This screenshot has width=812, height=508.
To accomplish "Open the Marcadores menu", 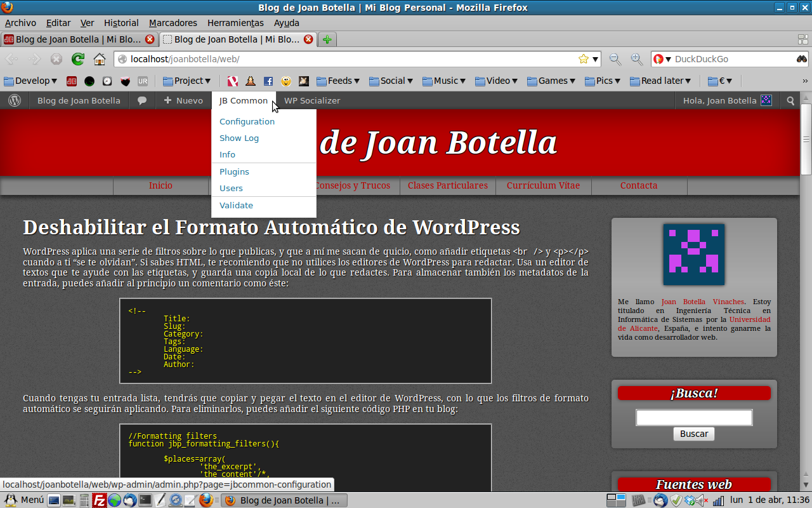I will pos(173,23).
